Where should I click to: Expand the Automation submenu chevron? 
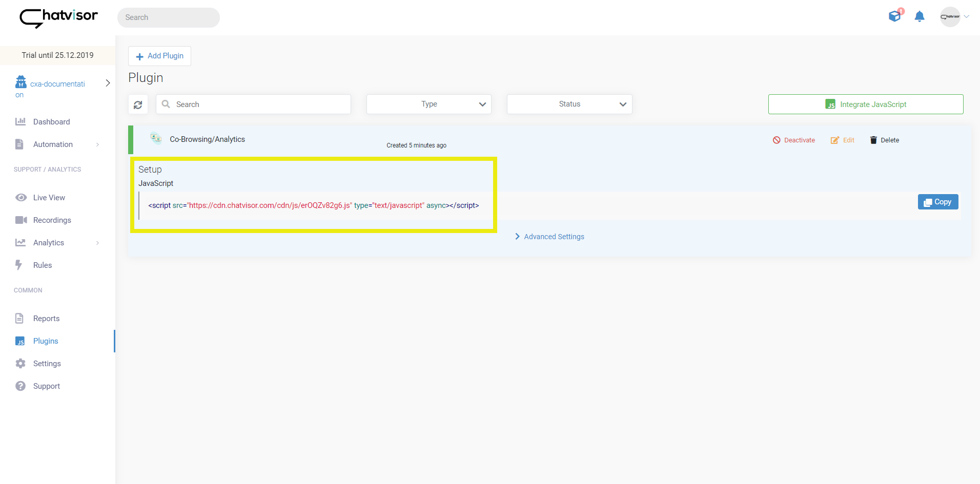pos(98,144)
